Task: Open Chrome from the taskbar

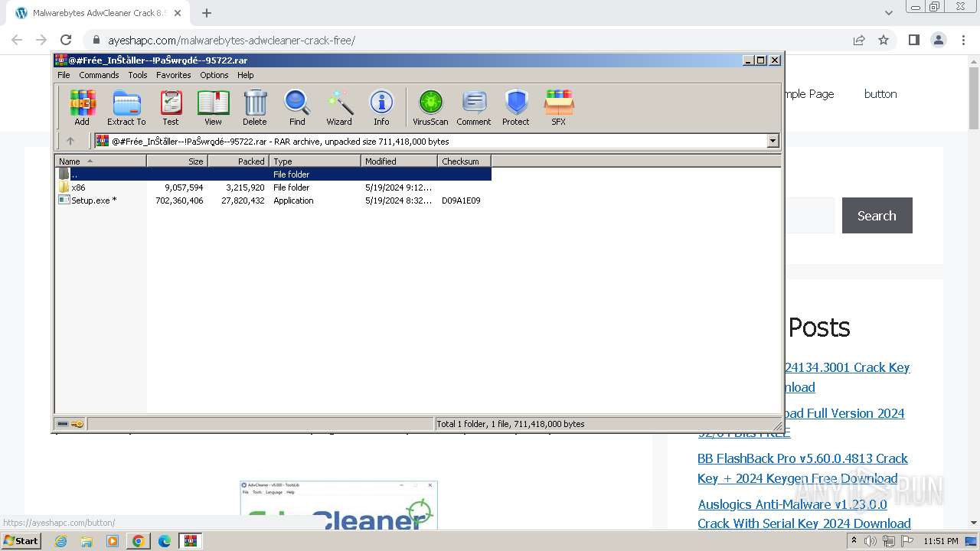Action: pyautogui.click(x=139, y=541)
